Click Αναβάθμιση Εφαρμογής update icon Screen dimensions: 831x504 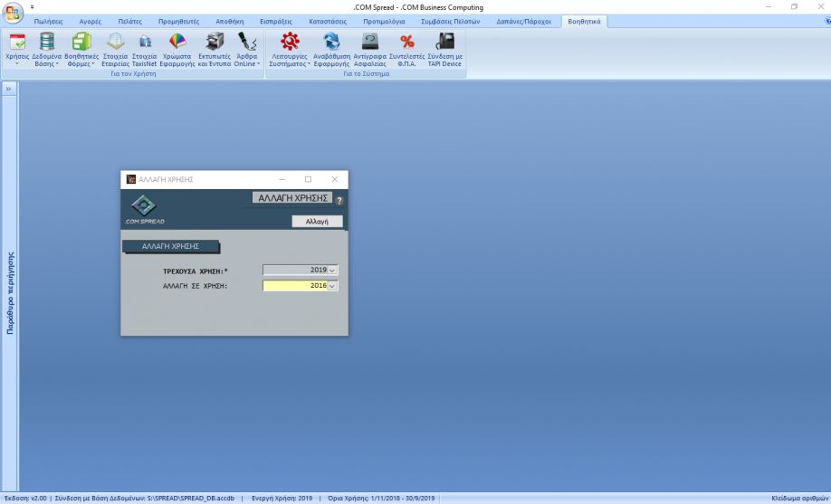(x=331, y=42)
